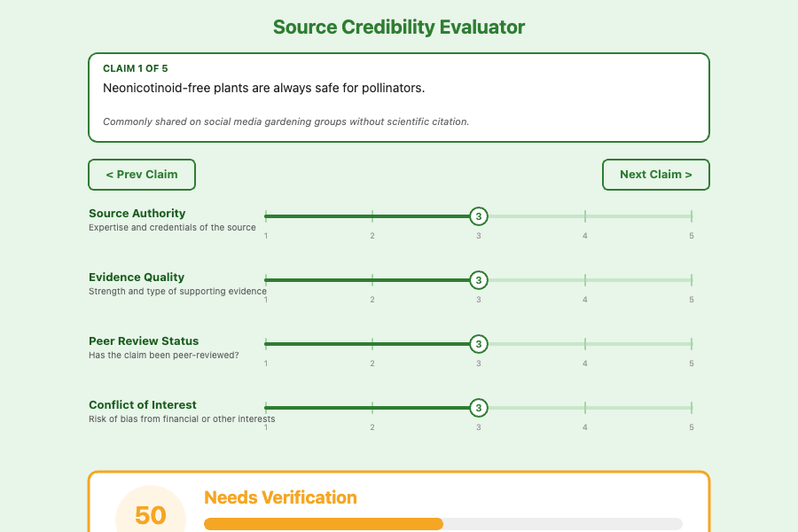Set Evidence Quality to tick 4
This screenshot has width=798, height=532.
tap(585, 280)
